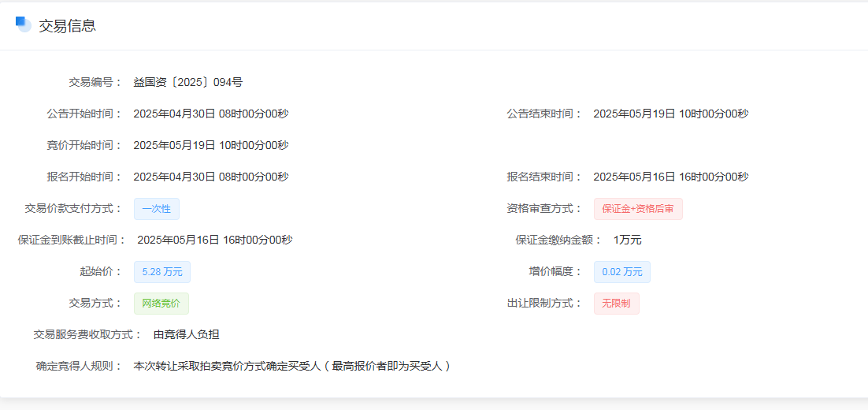Click the 公告结束时间 value 2025年05月19日 10时00分00秒
This screenshot has height=410, width=868.
(671, 114)
